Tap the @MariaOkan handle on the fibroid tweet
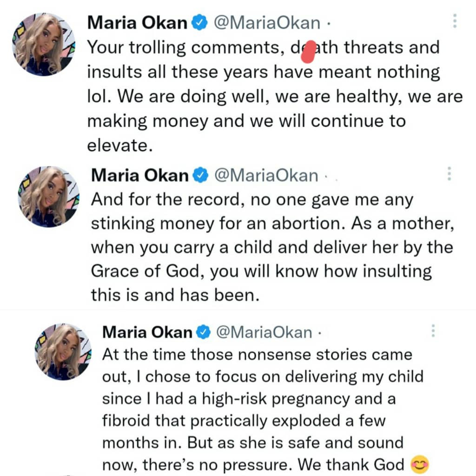 point(264,332)
